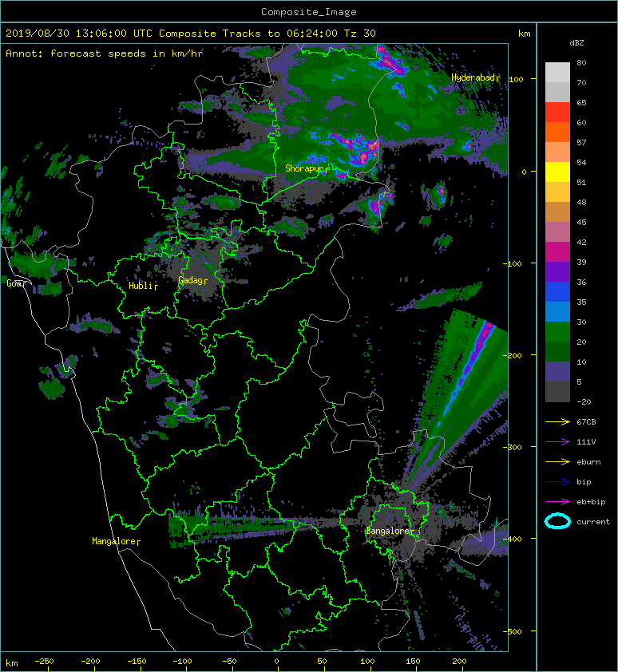The width and height of the screenshot is (618, 672).
Task: Pick the magenta swatch between 42 and 39
Action: click(557, 252)
